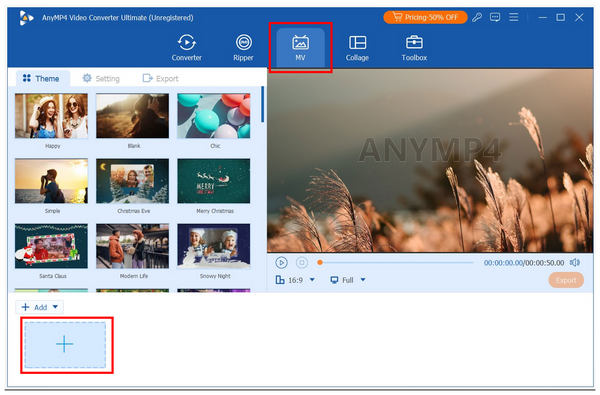The image size is (600, 395).
Task: Open the Ripper module
Action: pos(243,48)
